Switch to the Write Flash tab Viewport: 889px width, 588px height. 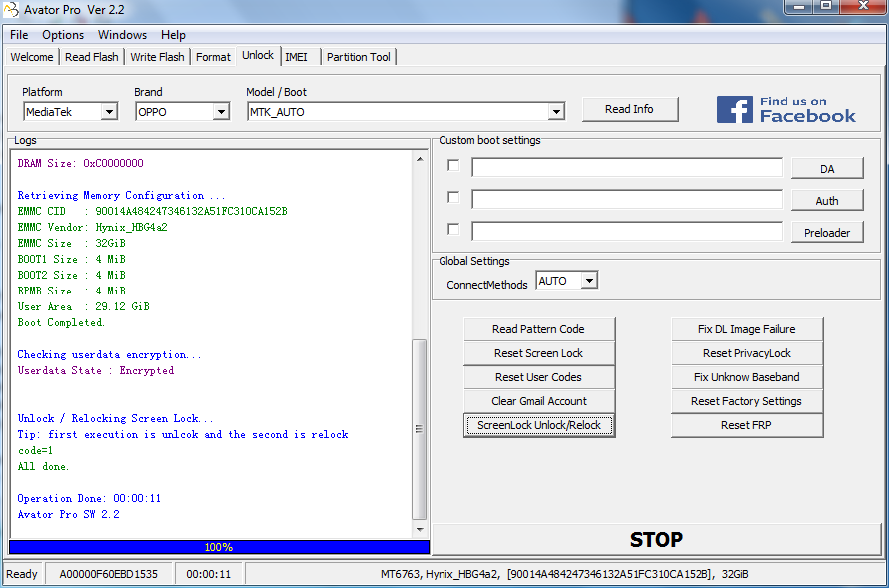157,57
